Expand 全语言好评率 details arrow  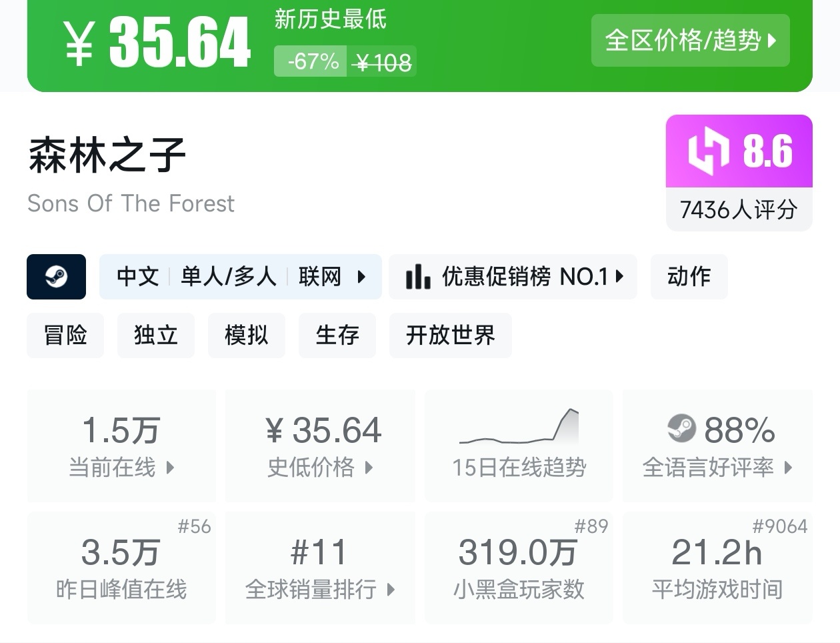[788, 468]
